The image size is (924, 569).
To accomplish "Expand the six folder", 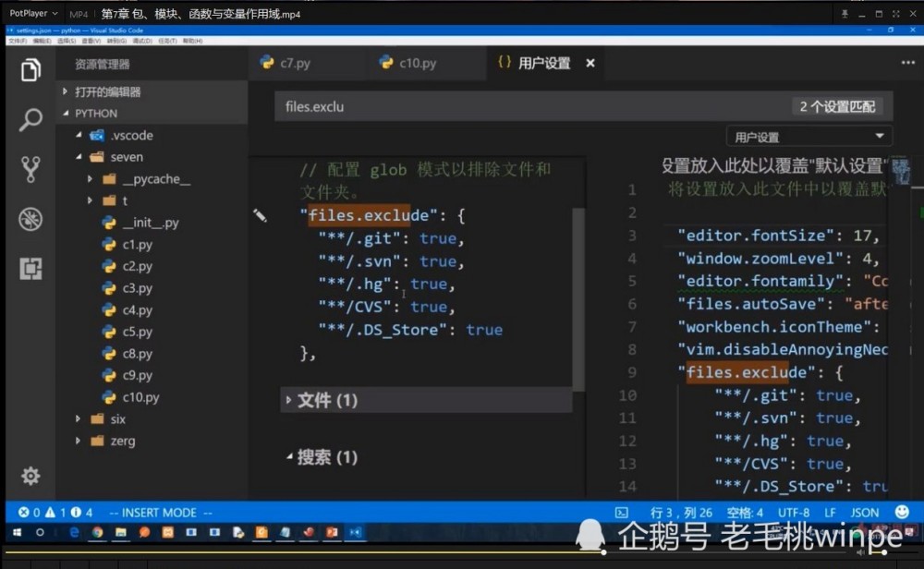I will click(78, 418).
